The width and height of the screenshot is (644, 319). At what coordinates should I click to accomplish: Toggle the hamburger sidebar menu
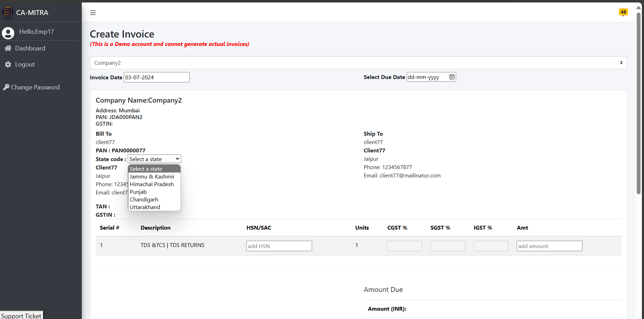click(x=93, y=13)
